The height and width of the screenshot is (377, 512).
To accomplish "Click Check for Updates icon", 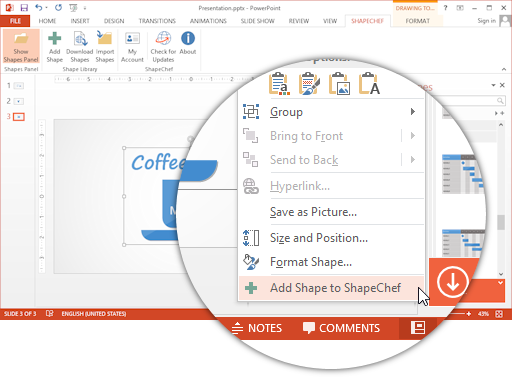I will (x=163, y=47).
